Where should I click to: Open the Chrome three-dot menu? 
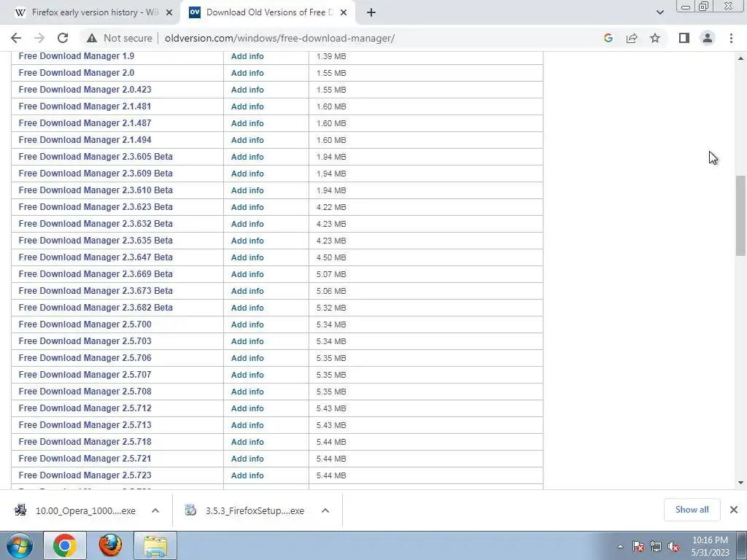pyautogui.click(x=731, y=38)
